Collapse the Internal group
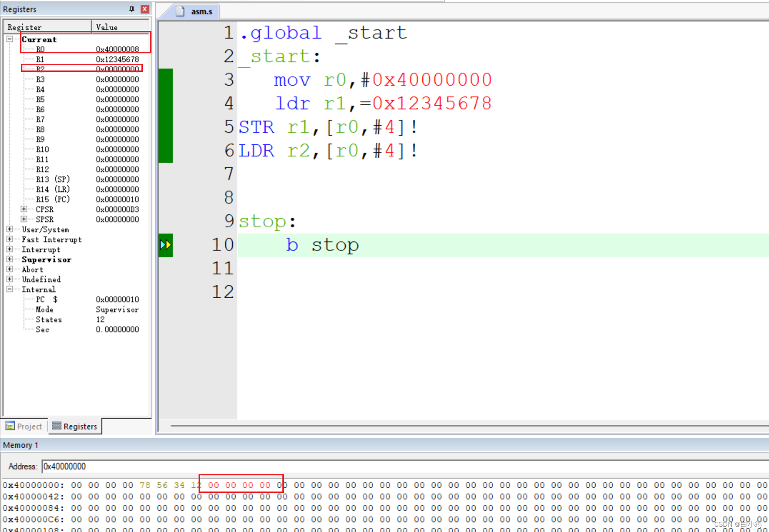The height and width of the screenshot is (532, 769). click(x=10, y=289)
